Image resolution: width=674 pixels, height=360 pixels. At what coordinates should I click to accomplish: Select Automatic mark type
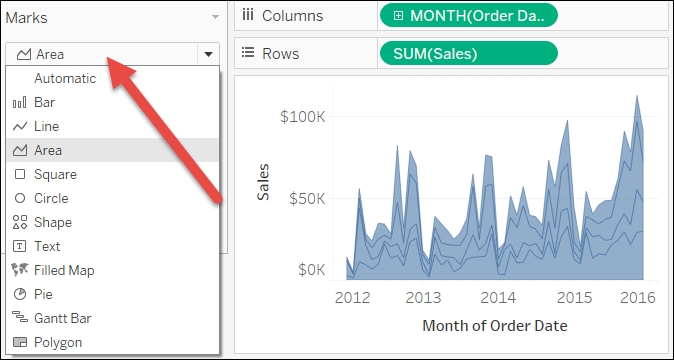(x=112, y=78)
